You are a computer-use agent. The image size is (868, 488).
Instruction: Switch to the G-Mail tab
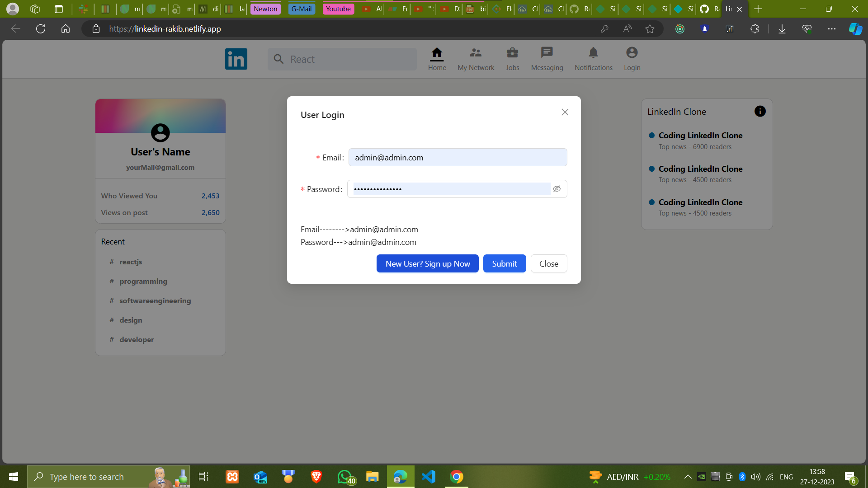[302, 9]
